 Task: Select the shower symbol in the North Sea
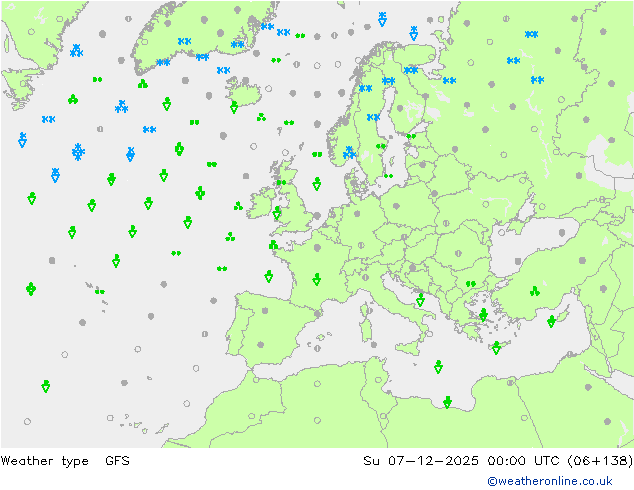317,184
